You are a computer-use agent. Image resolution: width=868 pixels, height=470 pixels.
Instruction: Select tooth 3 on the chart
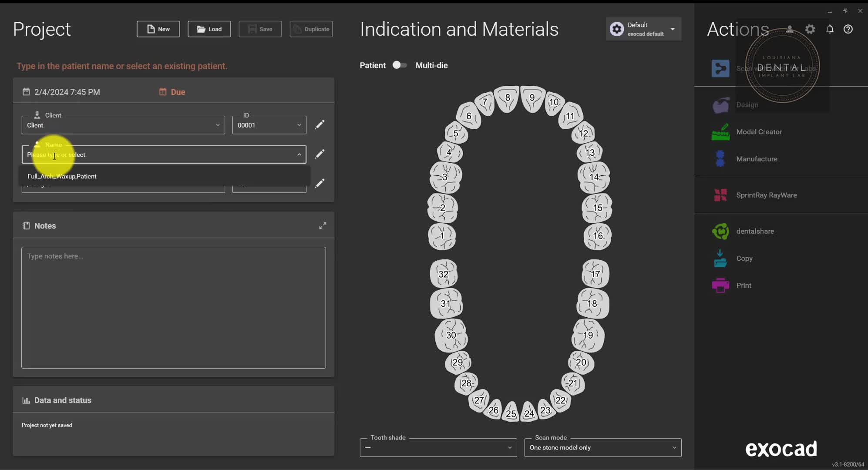[x=445, y=177]
